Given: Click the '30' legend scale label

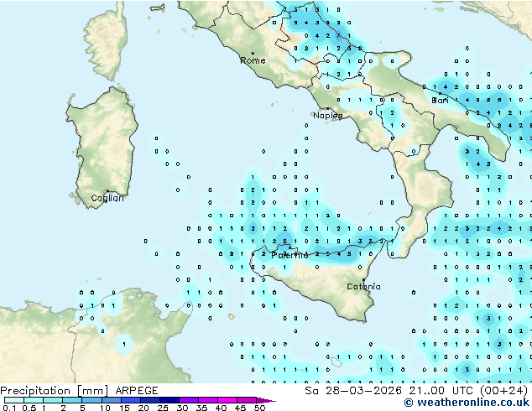Looking at the screenshot, I should tap(182, 408).
